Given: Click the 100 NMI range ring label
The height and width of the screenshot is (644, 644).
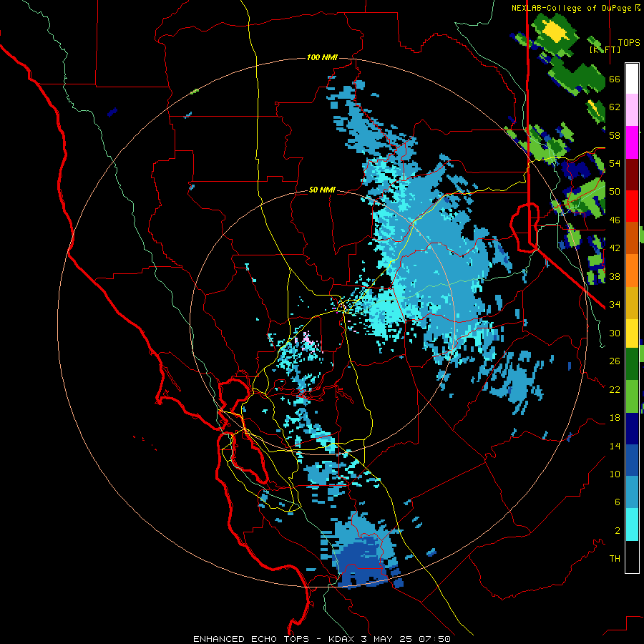Looking at the screenshot, I should [x=322, y=57].
